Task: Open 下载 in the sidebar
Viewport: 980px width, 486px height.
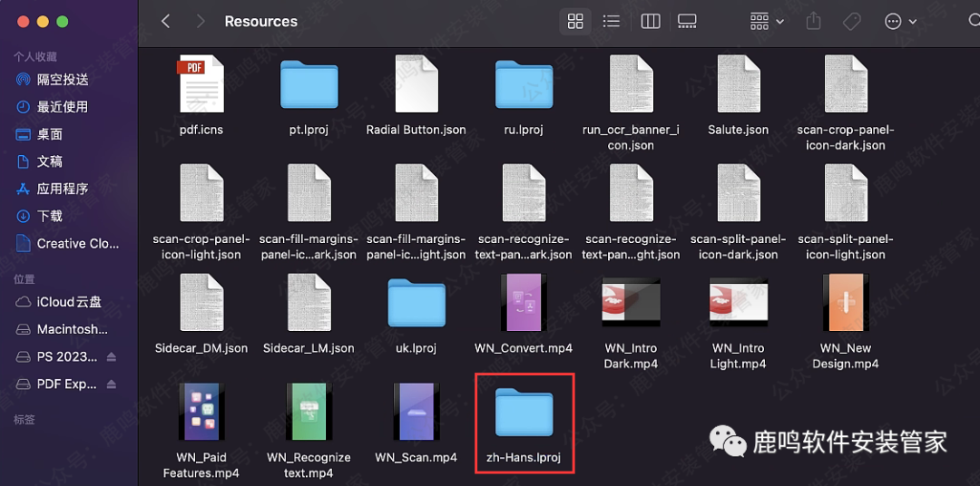Action: click(x=49, y=216)
